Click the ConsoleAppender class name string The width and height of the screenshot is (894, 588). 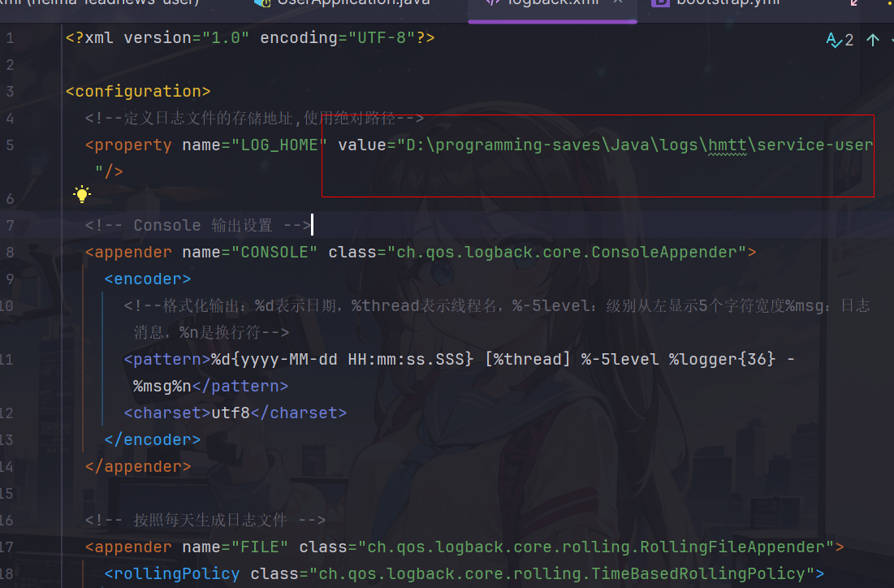[567, 252]
